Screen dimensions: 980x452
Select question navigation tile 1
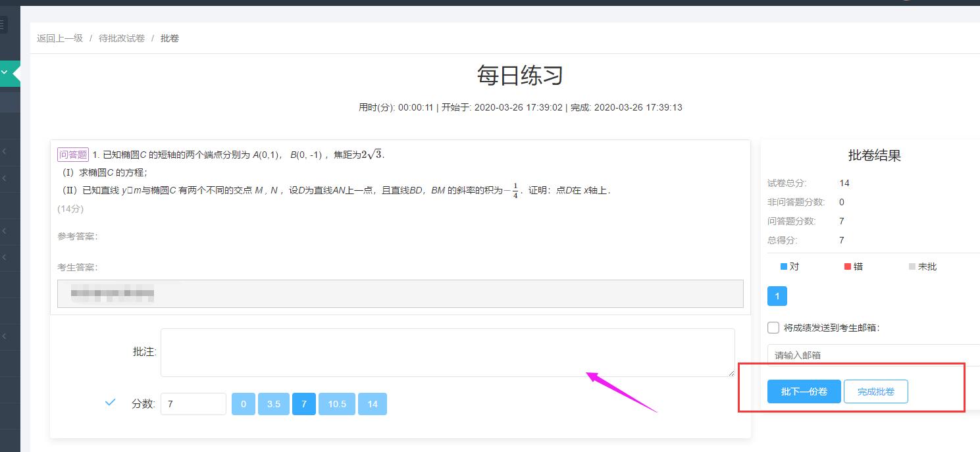[777, 297]
